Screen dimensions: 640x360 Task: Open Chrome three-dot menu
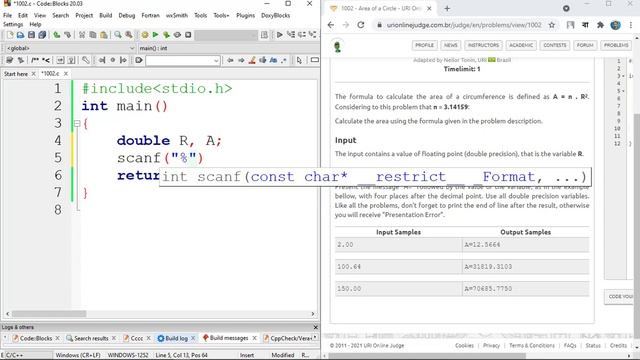pos(631,25)
